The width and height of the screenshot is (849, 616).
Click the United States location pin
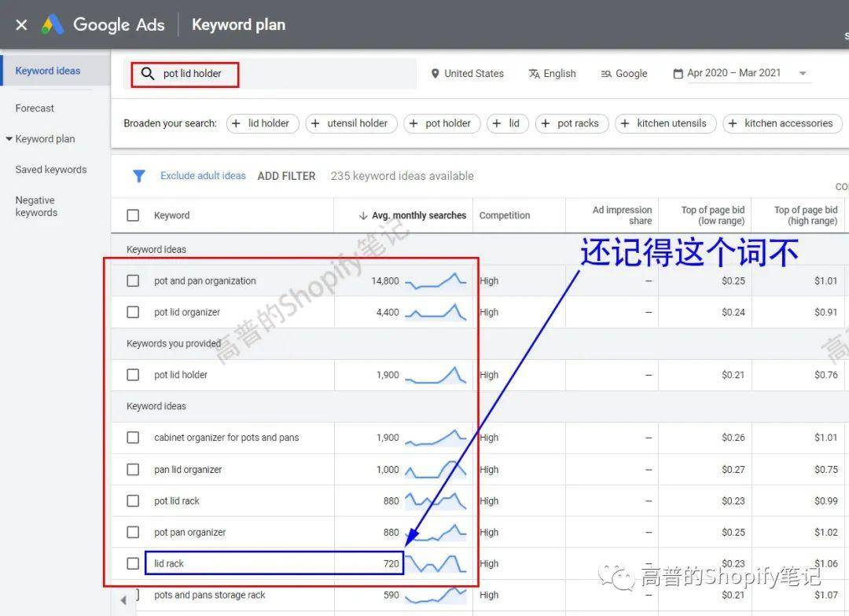(435, 74)
